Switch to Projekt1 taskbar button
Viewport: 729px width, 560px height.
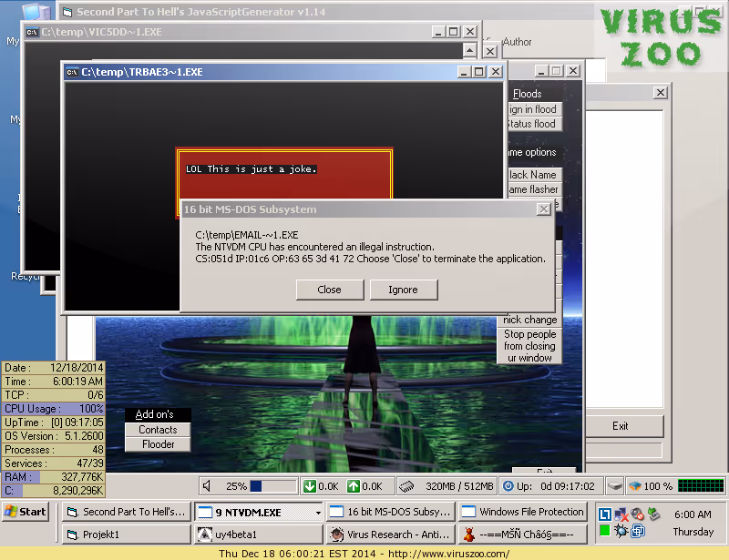(x=127, y=534)
